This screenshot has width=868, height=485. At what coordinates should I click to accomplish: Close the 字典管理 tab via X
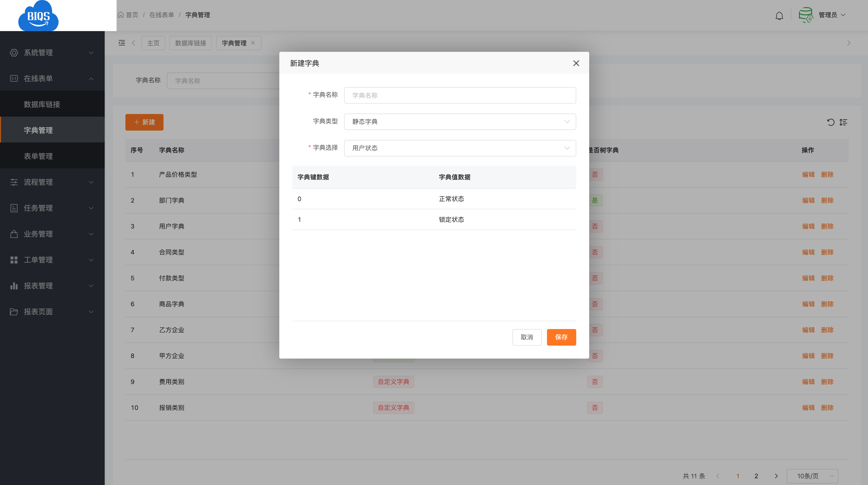(x=253, y=43)
